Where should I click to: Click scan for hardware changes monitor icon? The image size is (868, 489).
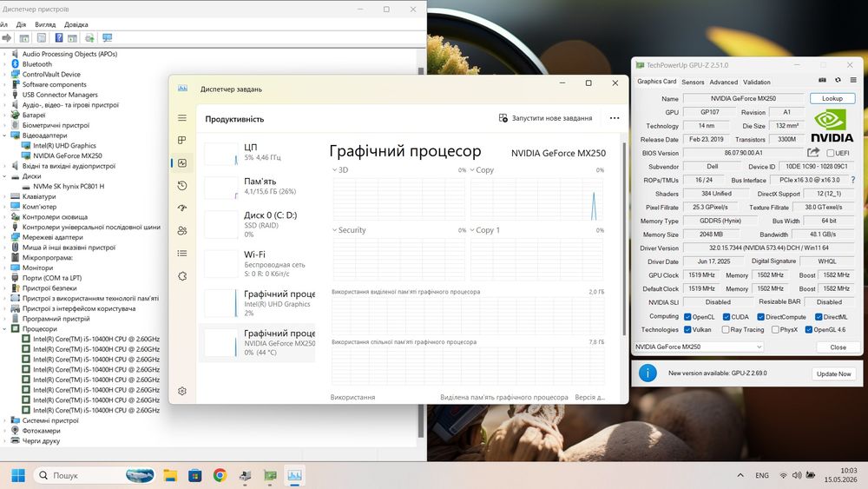107,37
